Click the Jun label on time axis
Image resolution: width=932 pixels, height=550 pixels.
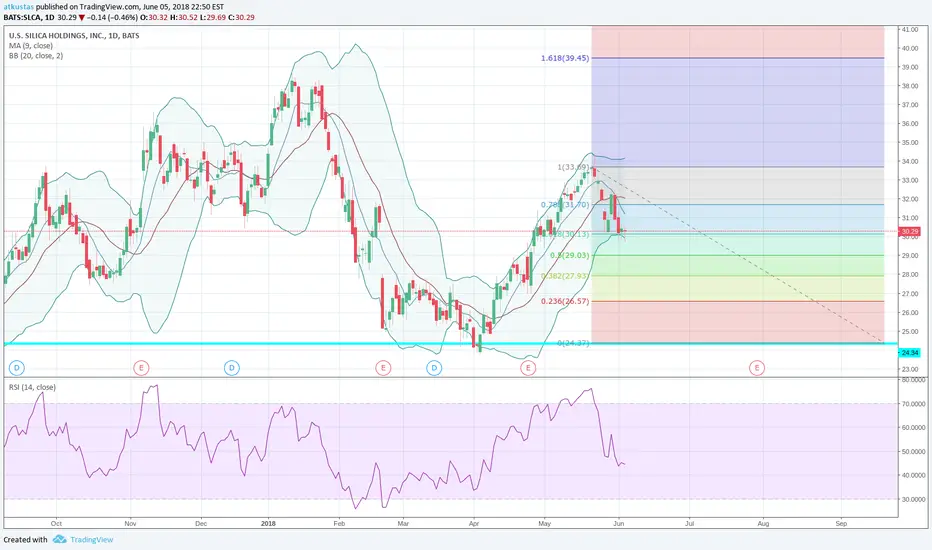click(619, 524)
